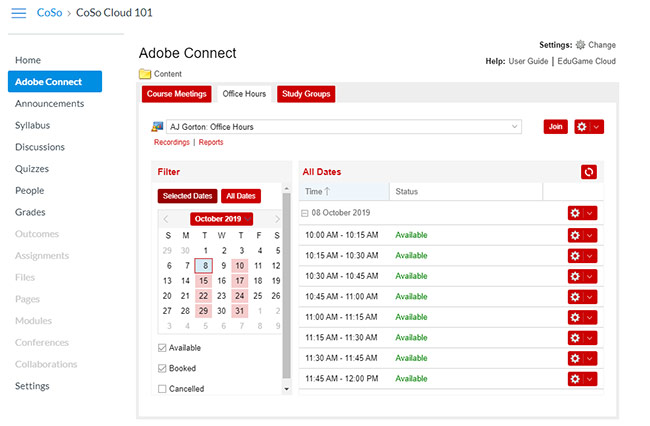
Task: Click gear for 11:30 AM - 11:45 AM slot
Action: click(x=575, y=358)
